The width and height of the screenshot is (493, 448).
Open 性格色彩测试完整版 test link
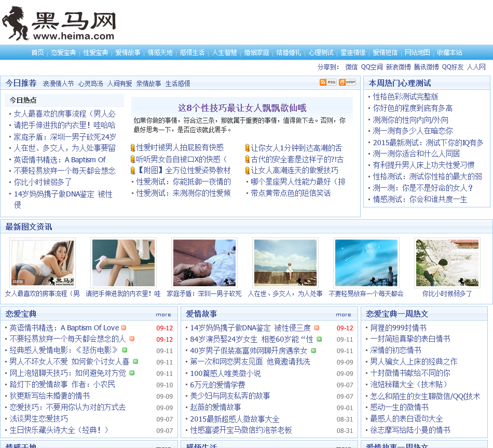[x=406, y=97]
